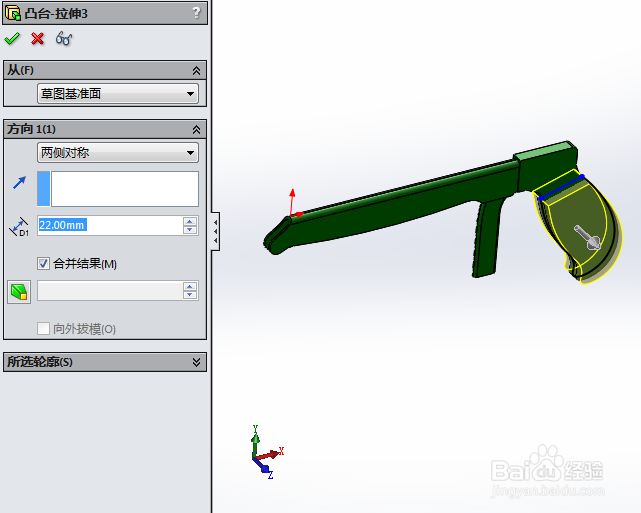Uncheck 合并结果(M) merge result checkbox

pyautogui.click(x=43, y=264)
